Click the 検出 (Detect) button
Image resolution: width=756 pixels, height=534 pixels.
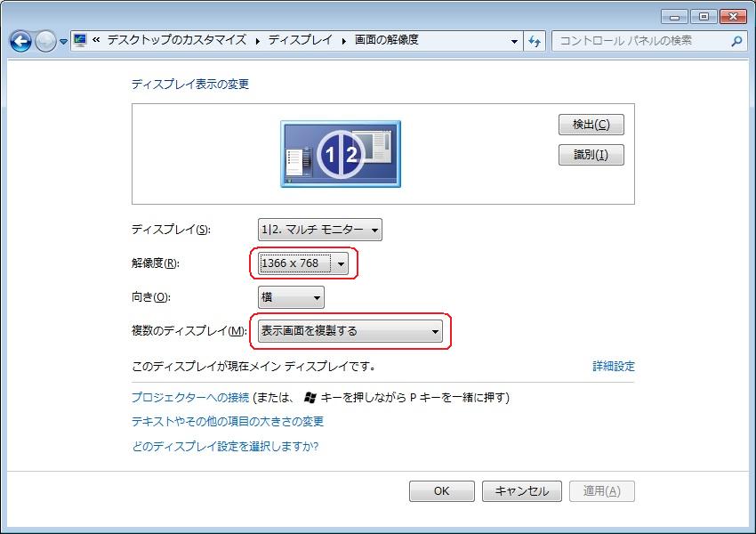[x=591, y=125]
